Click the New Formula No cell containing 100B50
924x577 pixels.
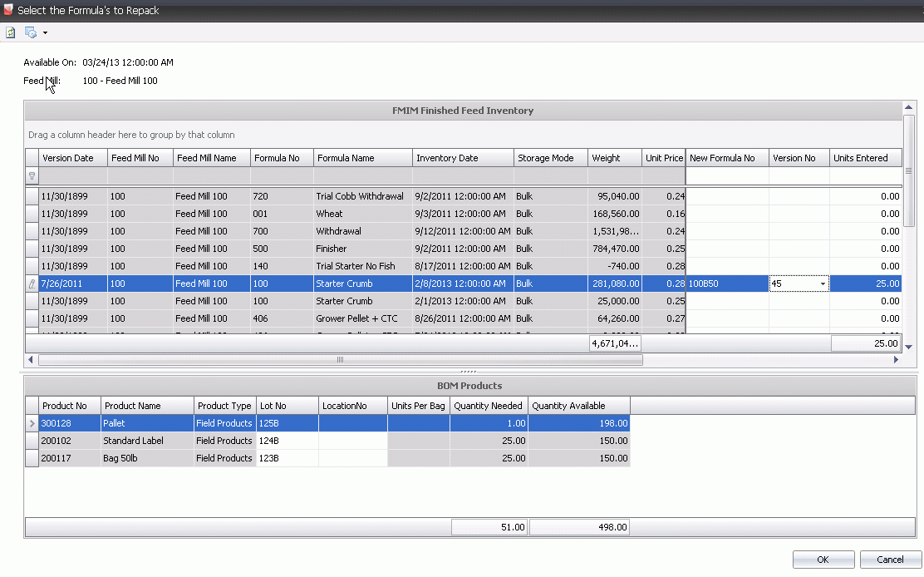pos(726,284)
